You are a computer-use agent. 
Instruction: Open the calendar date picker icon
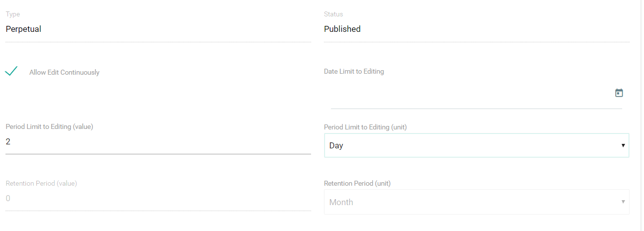point(619,93)
